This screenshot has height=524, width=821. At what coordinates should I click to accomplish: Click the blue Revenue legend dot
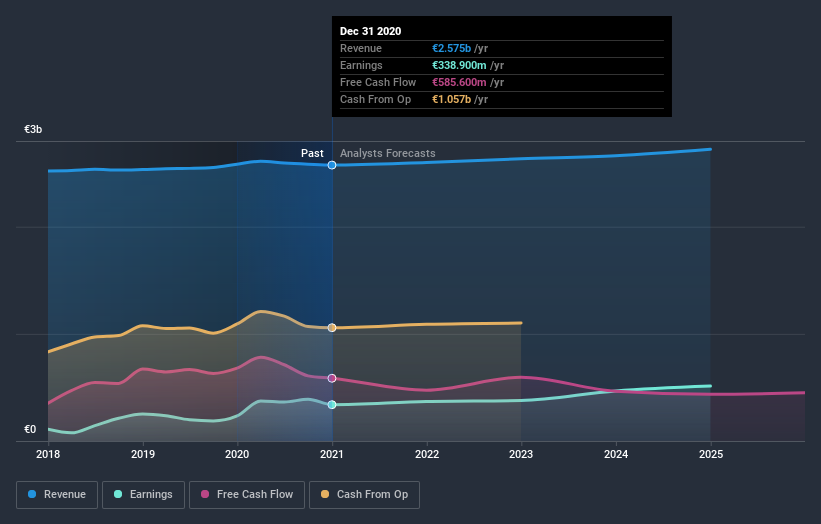32,494
